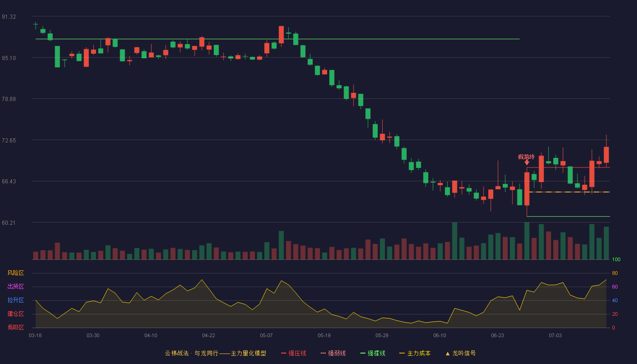This screenshot has width=637, height=364.
Task: Click the 05-29 date label
Action: click(382, 335)
